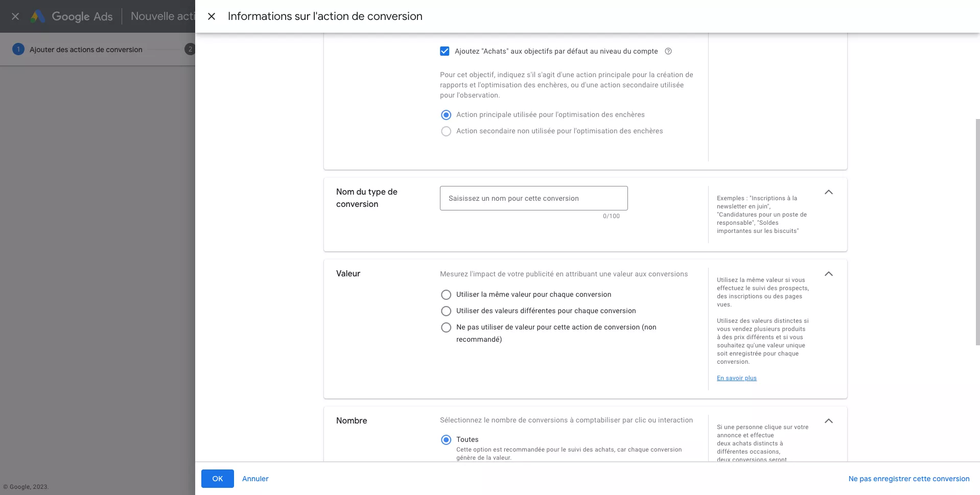Cancel using the Annuler link
980x495 pixels.
click(255, 479)
